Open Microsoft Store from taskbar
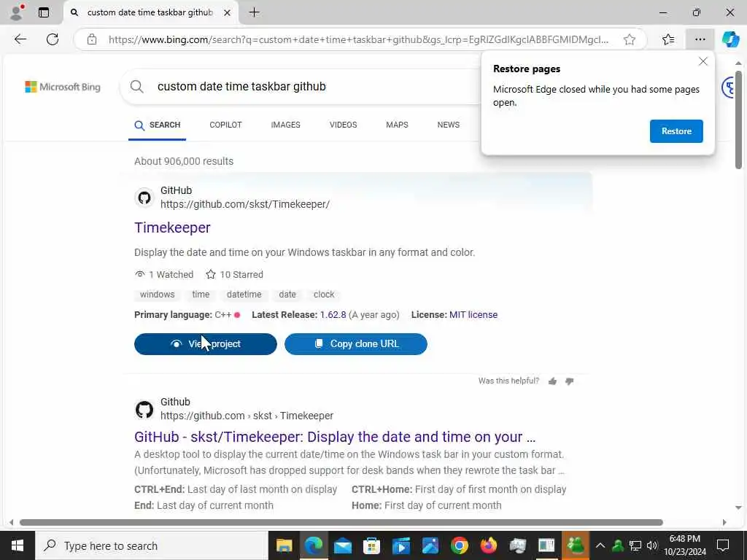747x560 pixels. coord(371,545)
